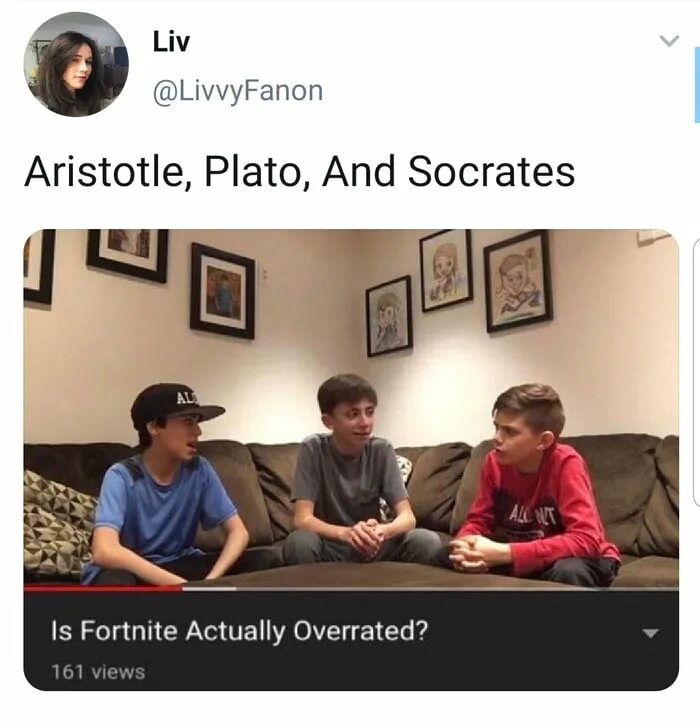Seek to the light gray buffered segment

(x=209, y=588)
